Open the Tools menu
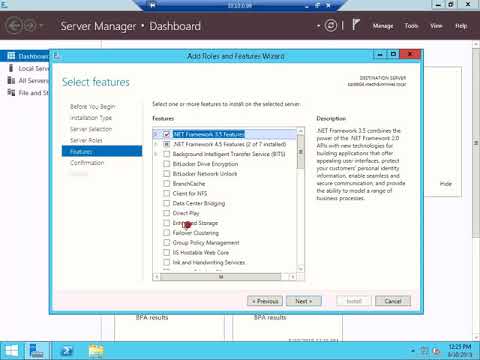 [x=411, y=26]
